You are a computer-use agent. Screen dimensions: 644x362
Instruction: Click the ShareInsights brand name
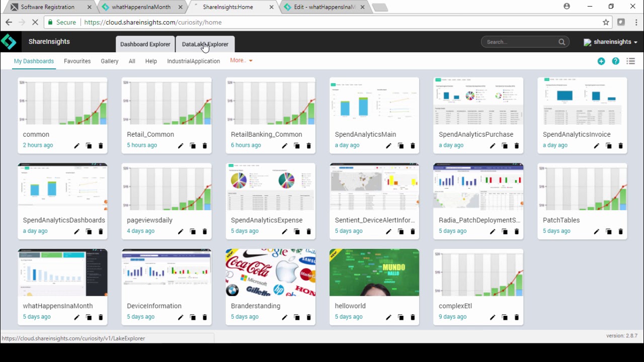tap(49, 42)
